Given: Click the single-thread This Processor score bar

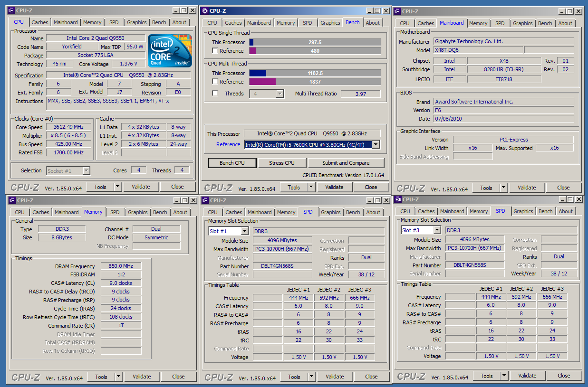Looking at the screenshot, I should click(x=315, y=42).
